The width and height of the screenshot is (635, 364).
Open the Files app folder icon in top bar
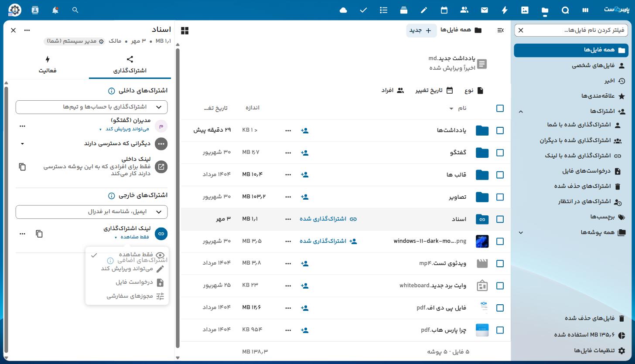(545, 10)
